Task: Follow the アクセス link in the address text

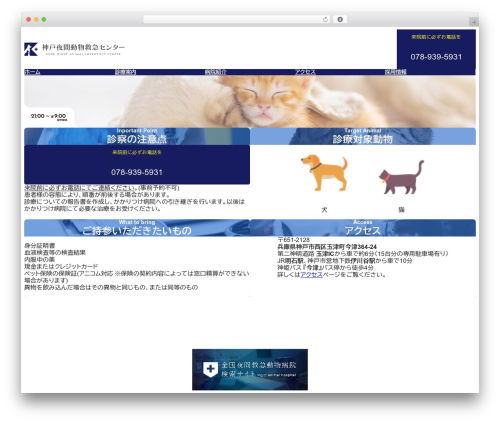Action: (x=311, y=275)
